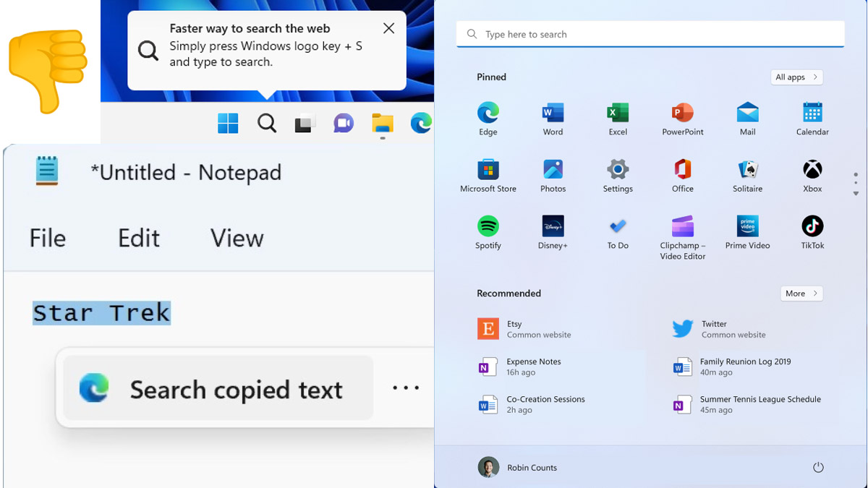Launch the pinned Word app

point(553,119)
